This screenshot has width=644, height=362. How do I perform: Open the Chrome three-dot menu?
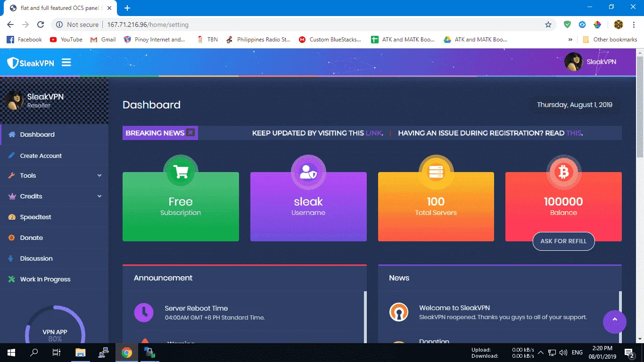(634, 25)
